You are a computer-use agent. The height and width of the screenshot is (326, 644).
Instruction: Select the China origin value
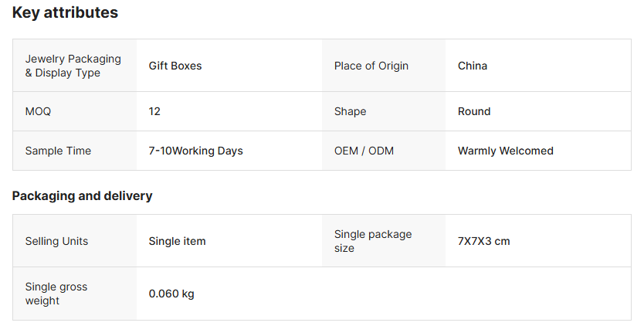473,66
